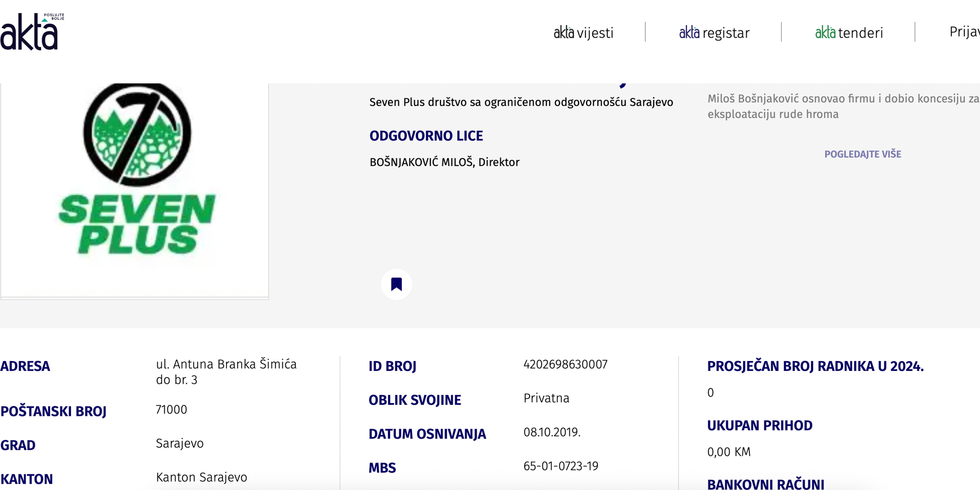Click the BANKOVNI RAČUNI heading
Screen dimensions: 980x490
click(765, 484)
